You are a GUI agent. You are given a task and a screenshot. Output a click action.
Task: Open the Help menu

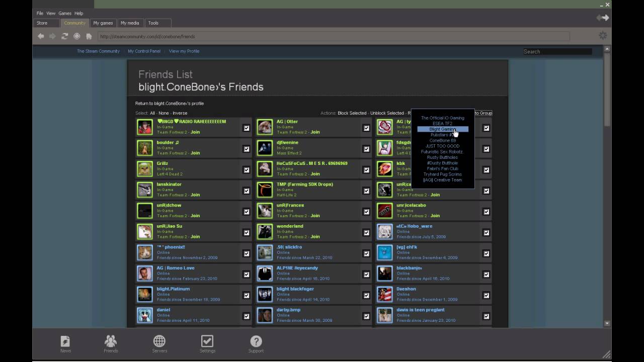pyautogui.click(x=78, y=13)
